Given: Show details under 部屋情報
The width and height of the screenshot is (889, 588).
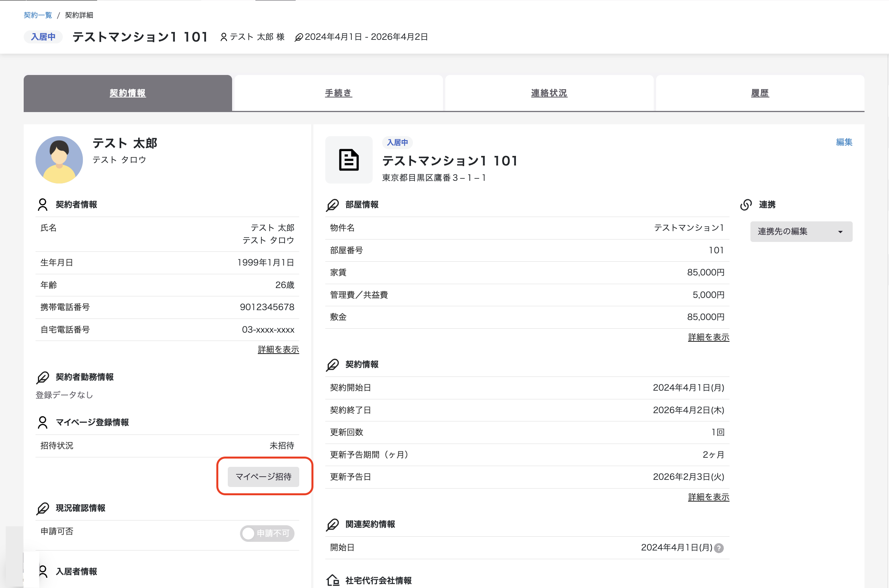Looking at the screenshot, I should pos(709,337).
